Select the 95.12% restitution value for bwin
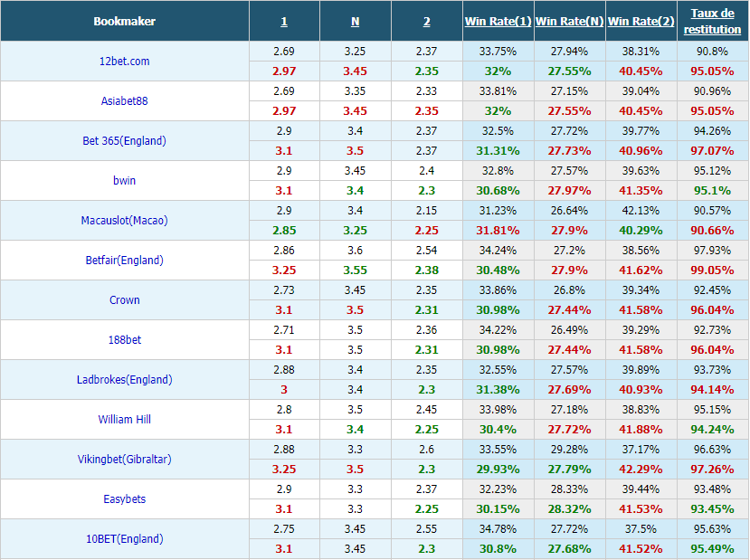 712,171
